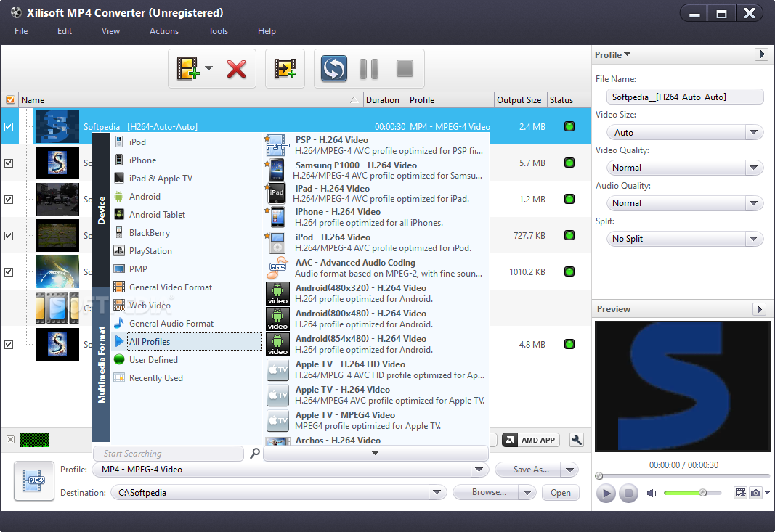775x532 pixels.
Task: Open the Actions menu
Action: coord(164,31)
